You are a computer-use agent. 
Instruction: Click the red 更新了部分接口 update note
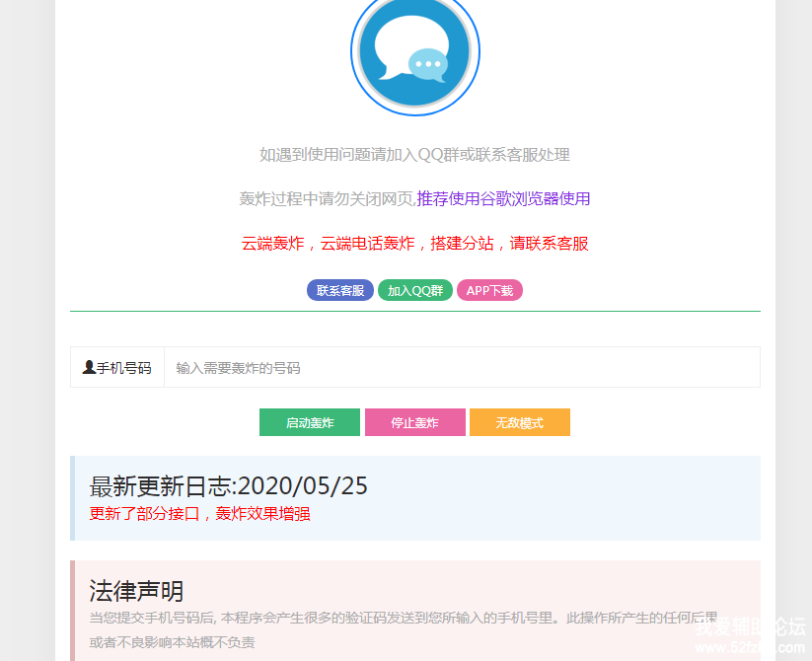point(199,513)
